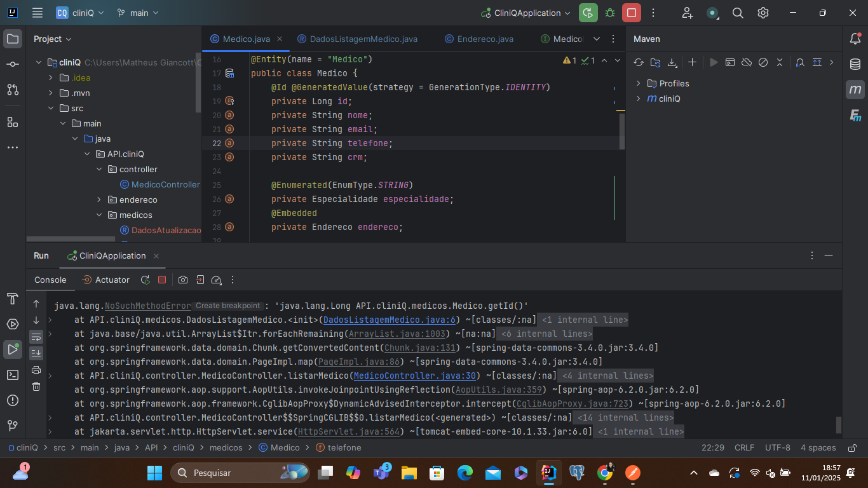Switch to the Endereco.java tab
The image size is (868, 488).
click(479, 39)
